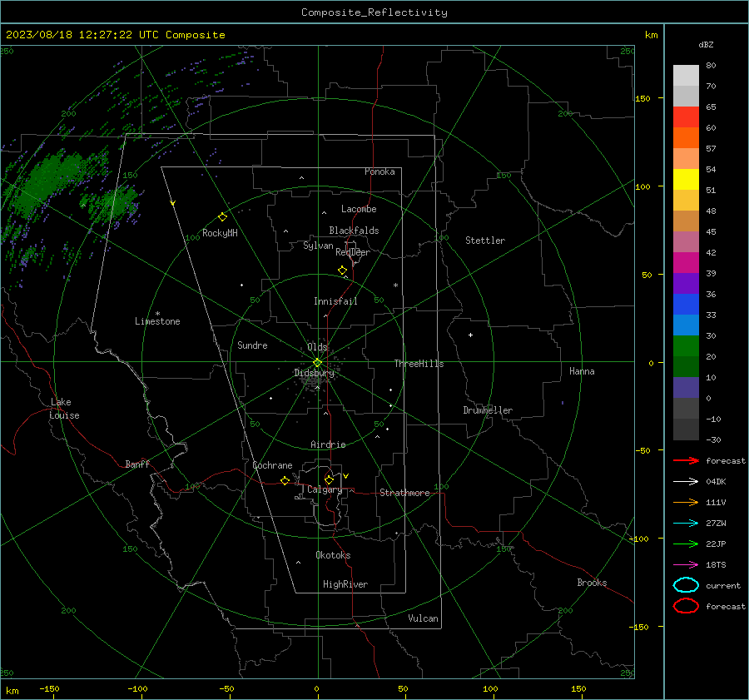Click the Brooks town label
Viewport: 749px width, 700px height.
pos(592,583)
